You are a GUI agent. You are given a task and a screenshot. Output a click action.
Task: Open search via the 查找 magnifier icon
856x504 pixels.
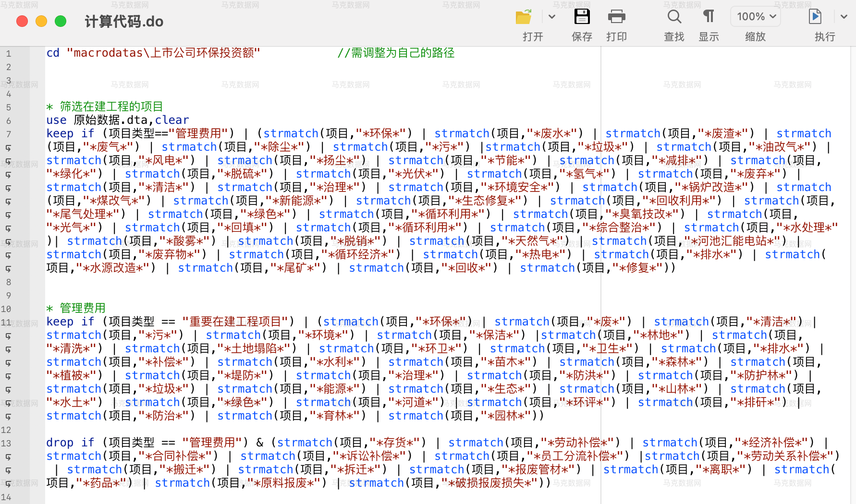point(674,16)
